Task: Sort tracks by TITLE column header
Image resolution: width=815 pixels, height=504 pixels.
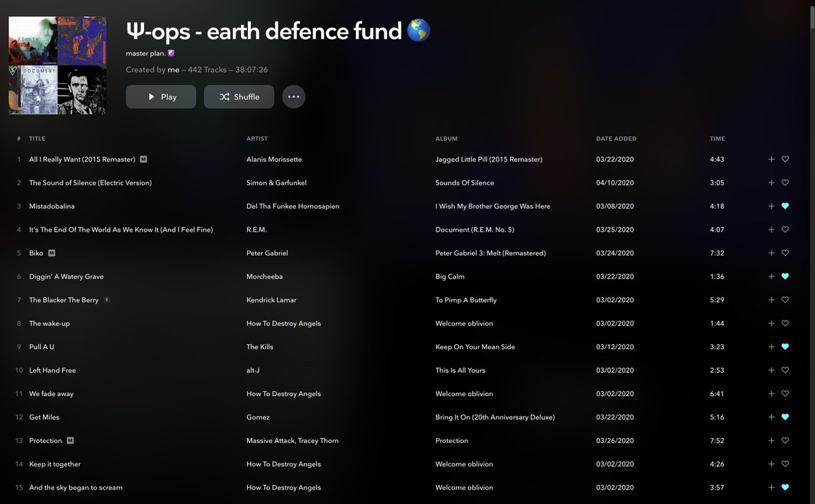Action: (37, 139)
